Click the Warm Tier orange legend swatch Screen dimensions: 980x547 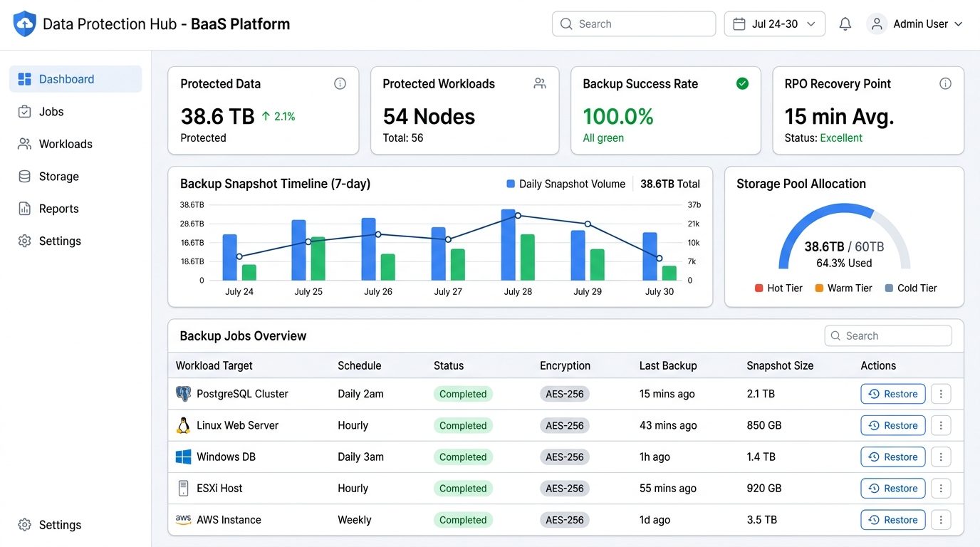(819, 288)
